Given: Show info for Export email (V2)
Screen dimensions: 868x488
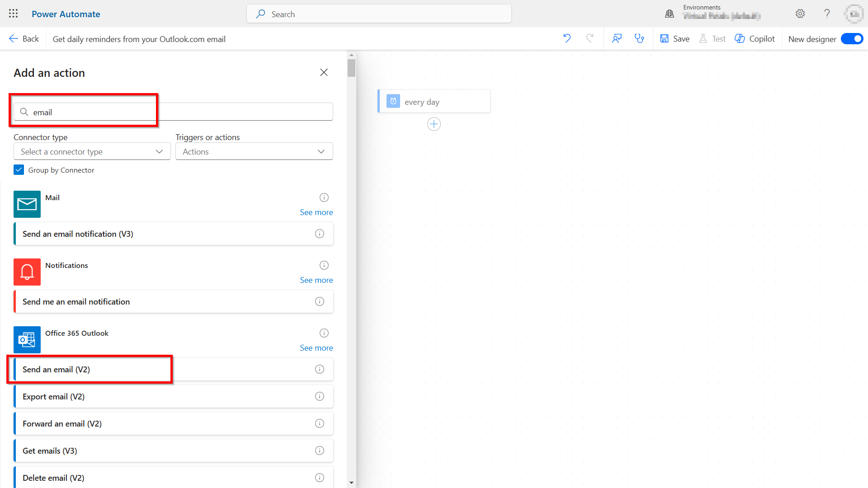Looking at the screenshot, I should tap(320, 396).
